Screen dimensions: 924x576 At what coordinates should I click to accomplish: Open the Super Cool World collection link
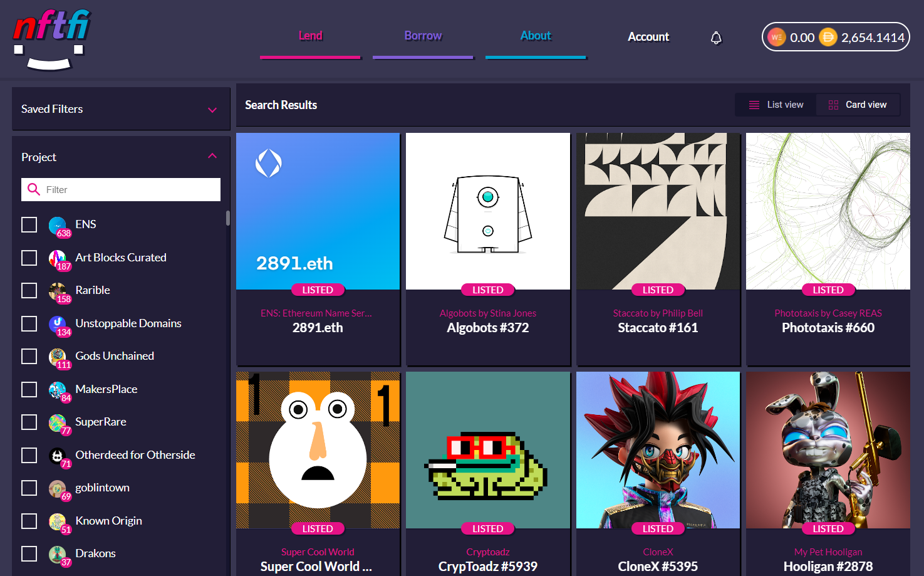318,552
